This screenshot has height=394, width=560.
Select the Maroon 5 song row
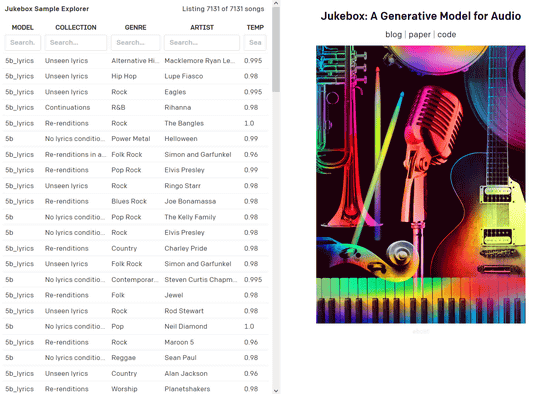pyautogui.click(x=135, y=342)
